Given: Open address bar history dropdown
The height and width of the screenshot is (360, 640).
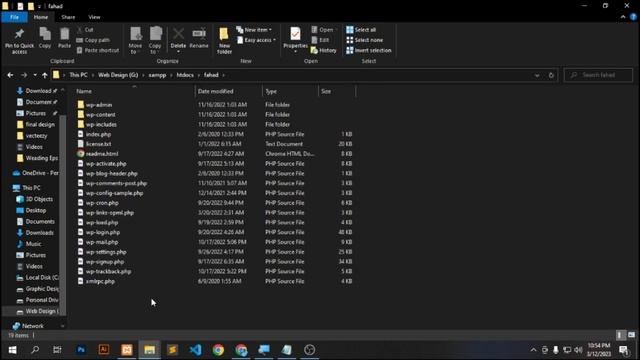Looking at the screenshot, I should [537, 75].
